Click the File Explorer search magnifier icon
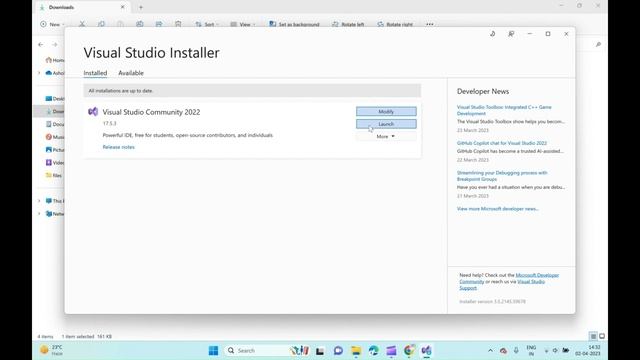640x360 pixels. tap(598, 44)
